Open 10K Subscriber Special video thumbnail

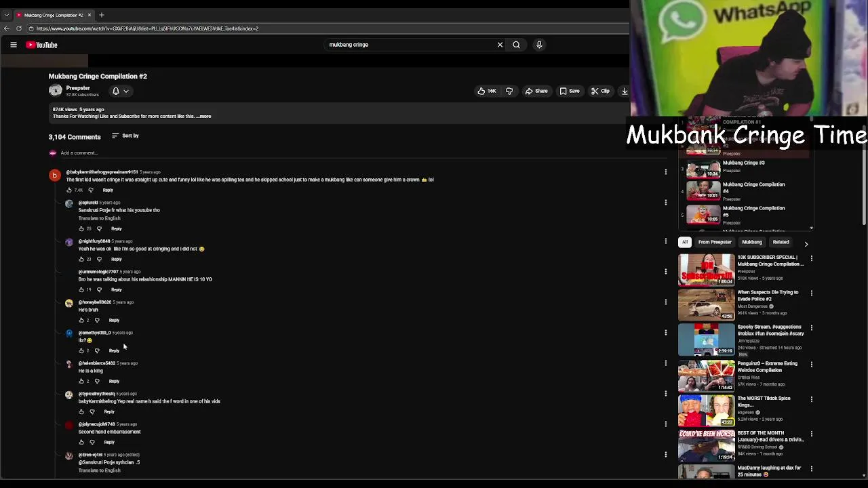[x=706, y=269]
